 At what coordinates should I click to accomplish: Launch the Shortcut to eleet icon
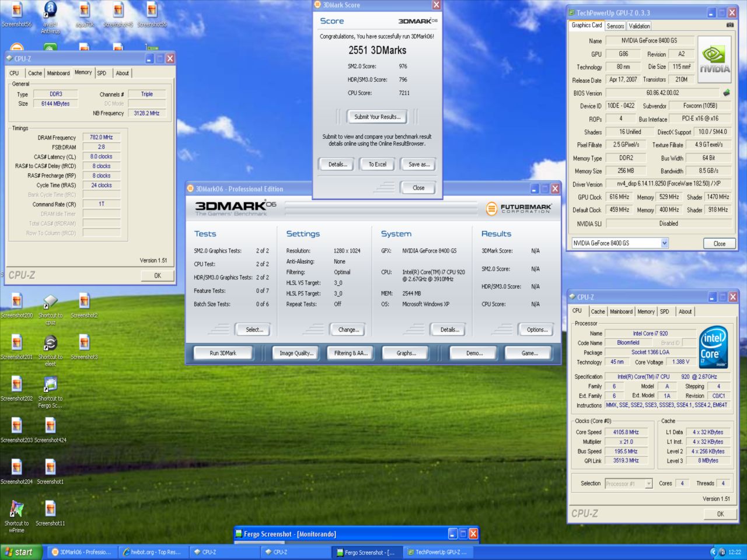50,351
